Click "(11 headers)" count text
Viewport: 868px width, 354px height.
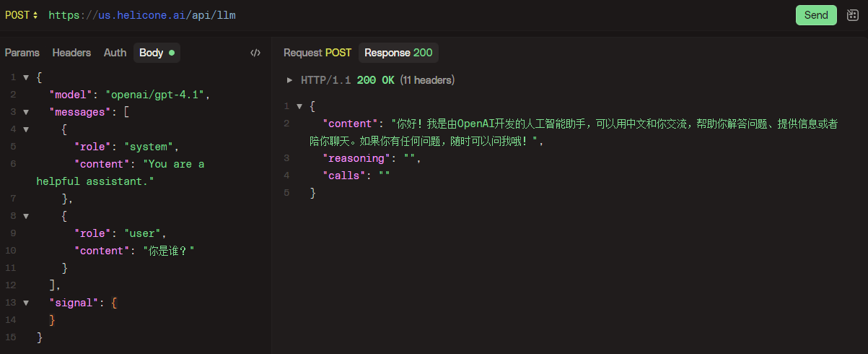(427, 80)
